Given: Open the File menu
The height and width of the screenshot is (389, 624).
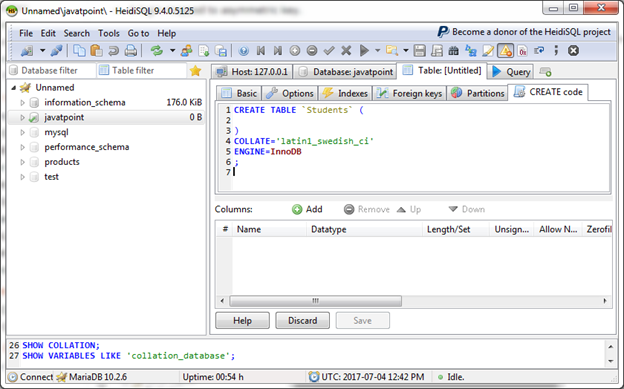Looking at the screenshot, I should (x=26, y=33).
